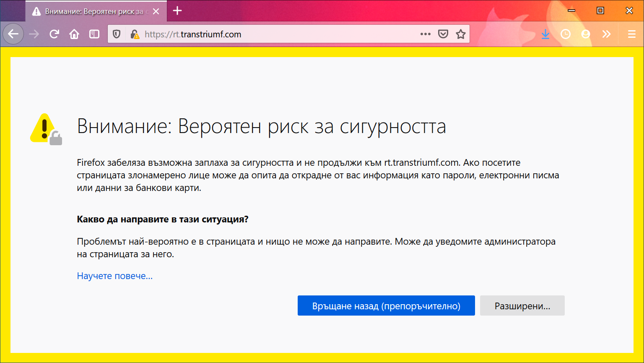Open a new browser tab
Image resolution: width=644 pixels, height=363 pixels.
tap(177, 11)
